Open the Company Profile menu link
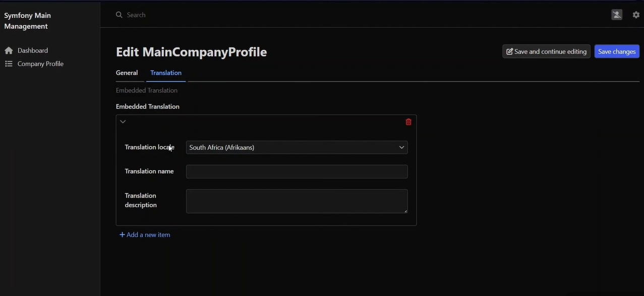Screen dimensions: 644x296 tap(40, 64)
